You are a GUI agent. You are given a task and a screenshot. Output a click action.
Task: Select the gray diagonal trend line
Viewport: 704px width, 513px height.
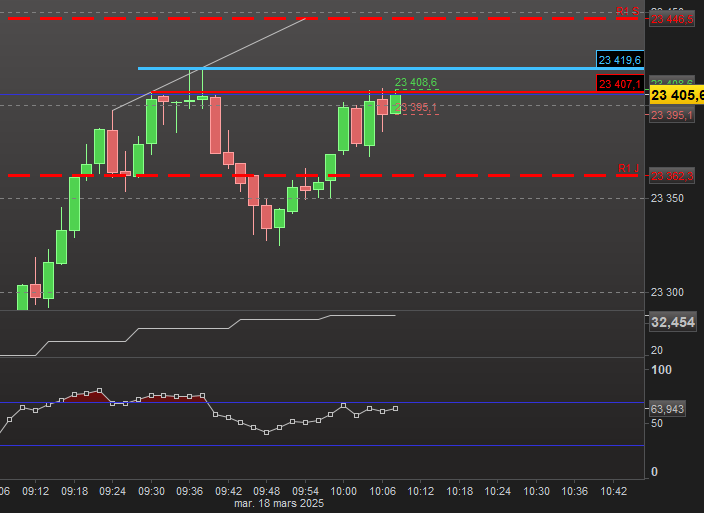click(209, 64)
